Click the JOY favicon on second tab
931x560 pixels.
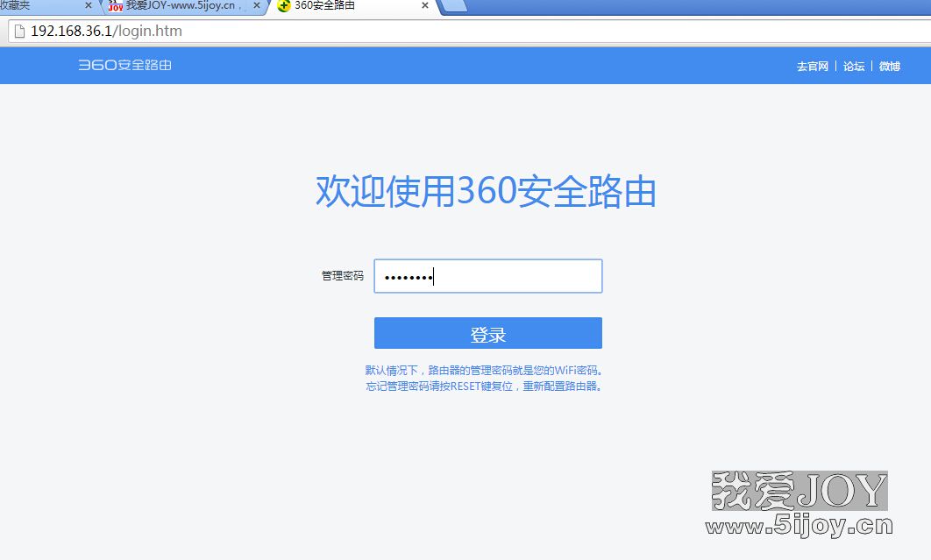click(x=116, y=6)
